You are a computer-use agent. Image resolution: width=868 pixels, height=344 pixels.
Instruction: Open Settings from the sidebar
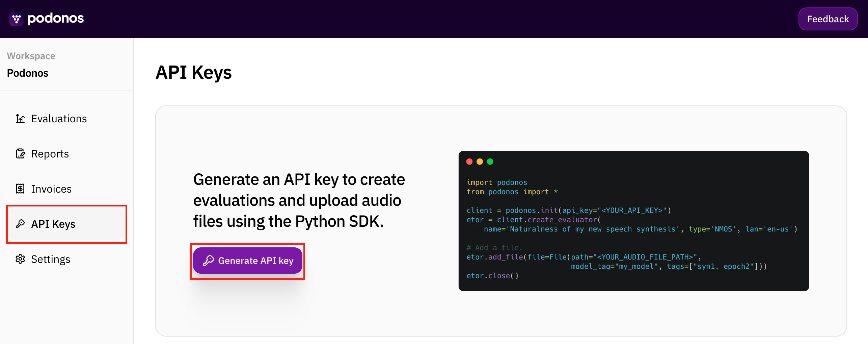[x=66, y=259]
